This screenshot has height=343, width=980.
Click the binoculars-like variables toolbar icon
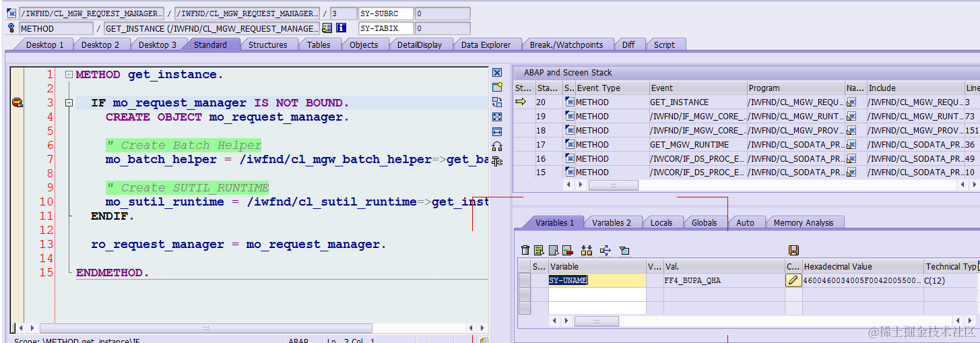(587, 250)
